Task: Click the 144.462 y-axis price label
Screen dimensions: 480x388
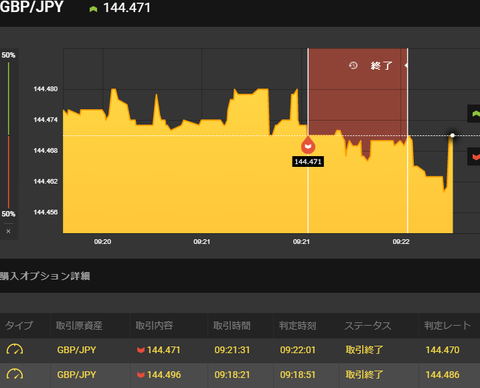Action: point(46,181)
